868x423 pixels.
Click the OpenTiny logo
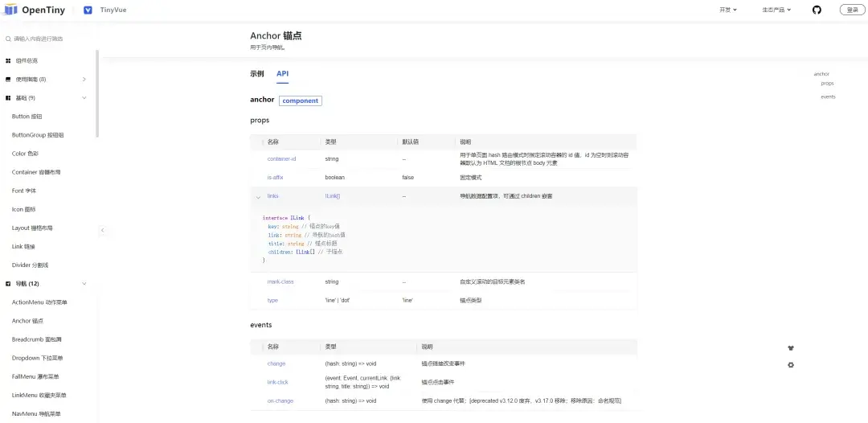tap(34, 10)
